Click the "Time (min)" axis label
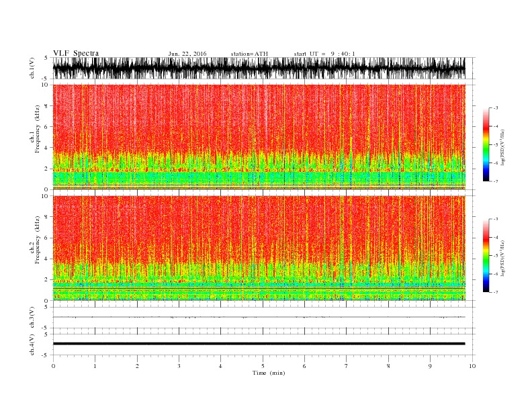The image size is (532, 411). (x=269, y=373)
